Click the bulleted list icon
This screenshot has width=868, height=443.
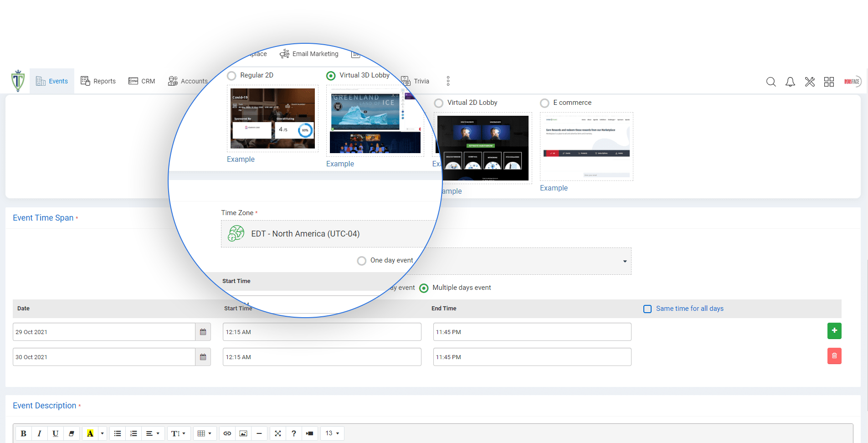117,433
